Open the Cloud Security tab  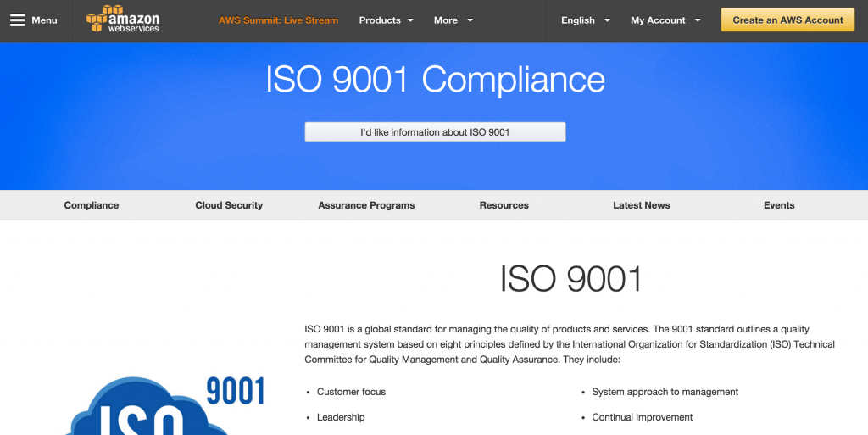(229, 205)
